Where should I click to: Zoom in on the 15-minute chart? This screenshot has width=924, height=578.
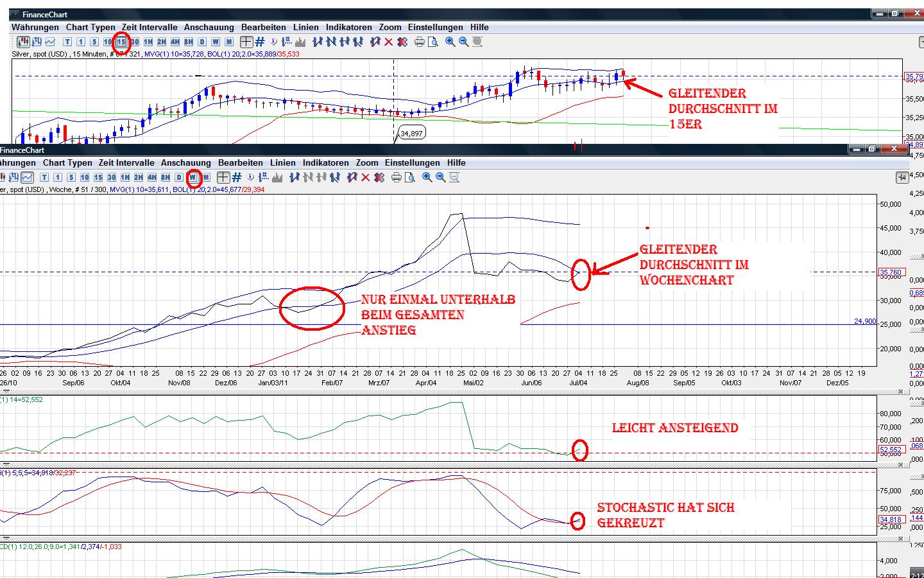[x=450, y=42]
